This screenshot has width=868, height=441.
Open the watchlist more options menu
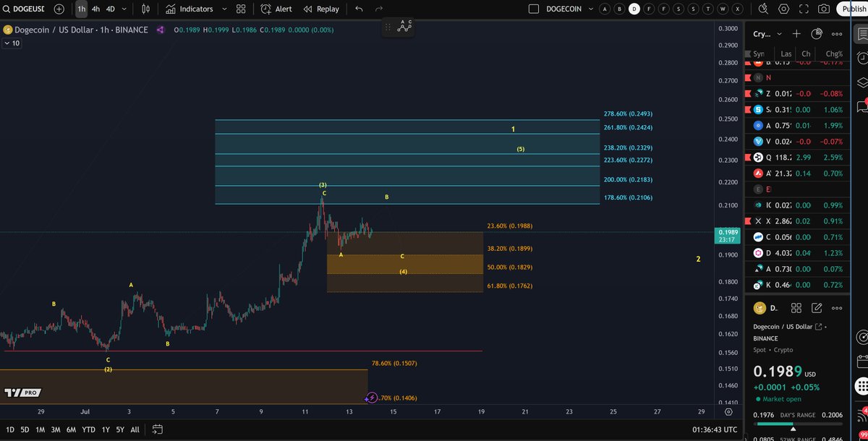(x=837, y=34)
